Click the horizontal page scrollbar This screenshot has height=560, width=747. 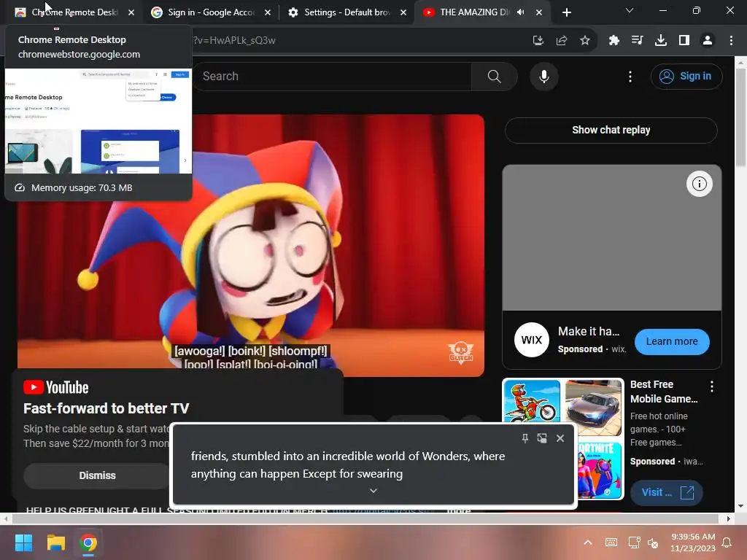click(365, 518)
